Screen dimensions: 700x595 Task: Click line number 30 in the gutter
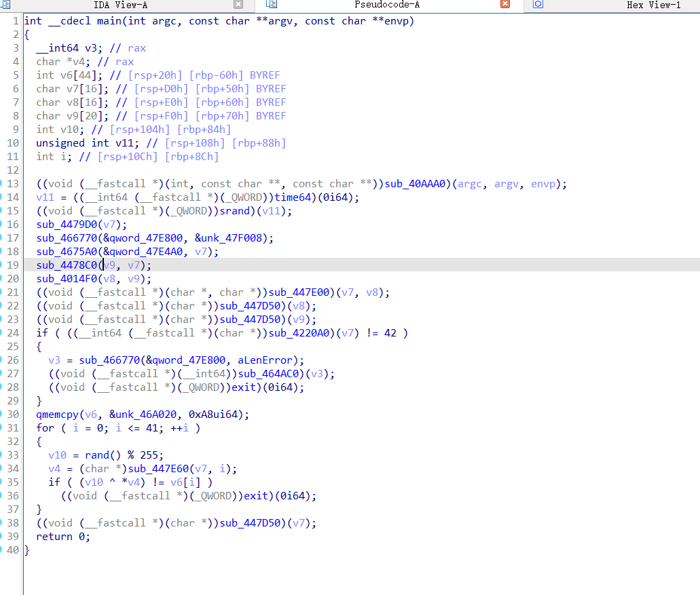tap(12, 415)
